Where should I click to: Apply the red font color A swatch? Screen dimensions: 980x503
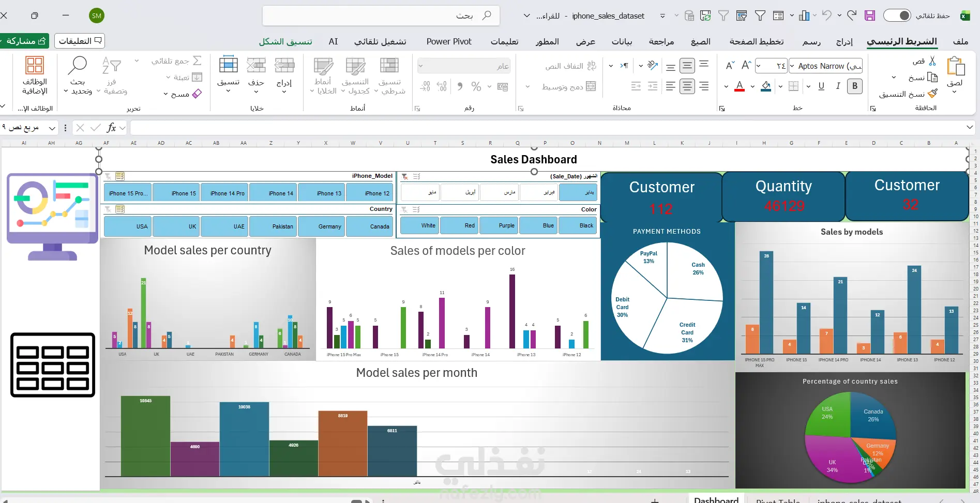click(x=740, y=86)
